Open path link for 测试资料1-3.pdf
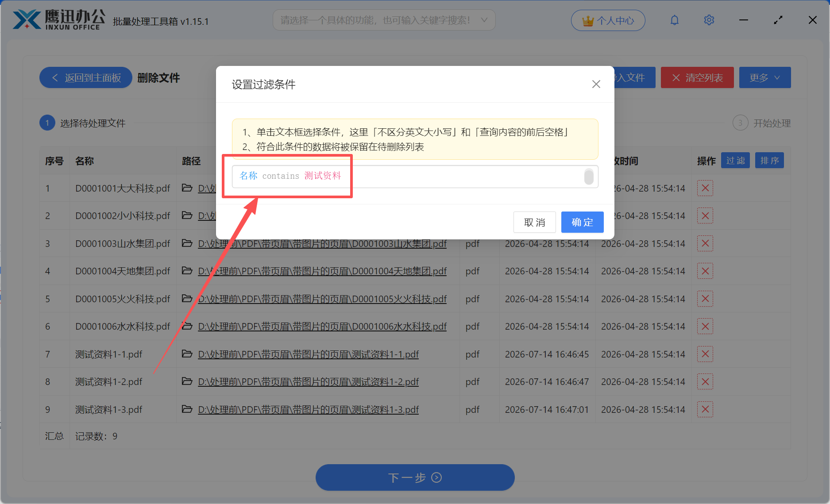Screen dimensions: 830x504 308,410
